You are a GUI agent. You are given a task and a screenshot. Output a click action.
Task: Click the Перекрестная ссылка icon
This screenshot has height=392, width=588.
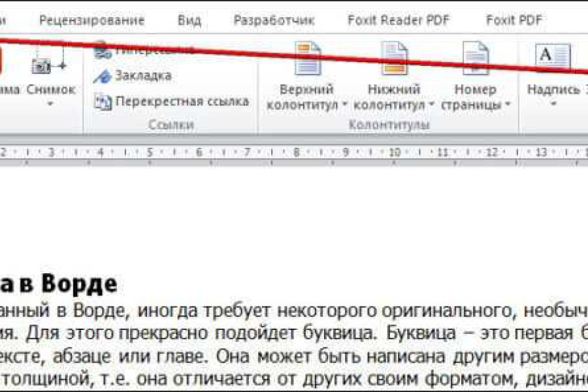click(x=103, y=101)
